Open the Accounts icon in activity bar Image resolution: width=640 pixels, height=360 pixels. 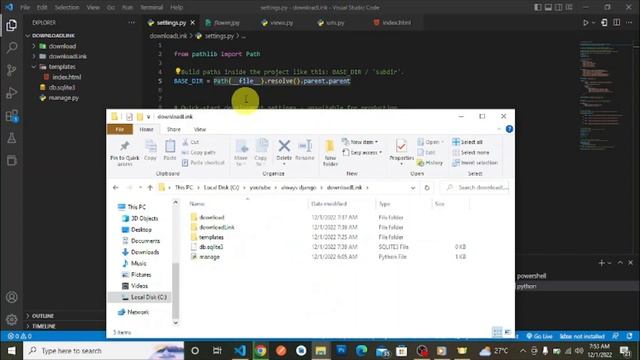coord(11,297)
